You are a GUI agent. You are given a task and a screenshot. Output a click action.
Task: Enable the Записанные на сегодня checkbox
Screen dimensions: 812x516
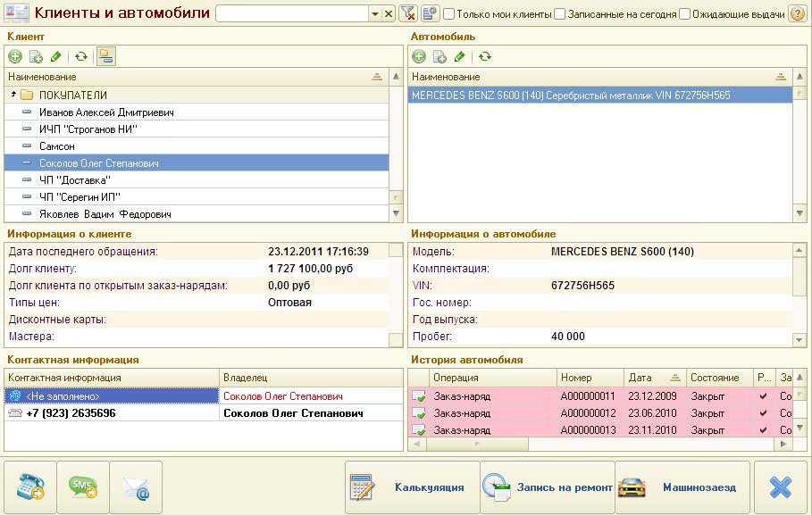pyautogui.click(x=560, y=14)
